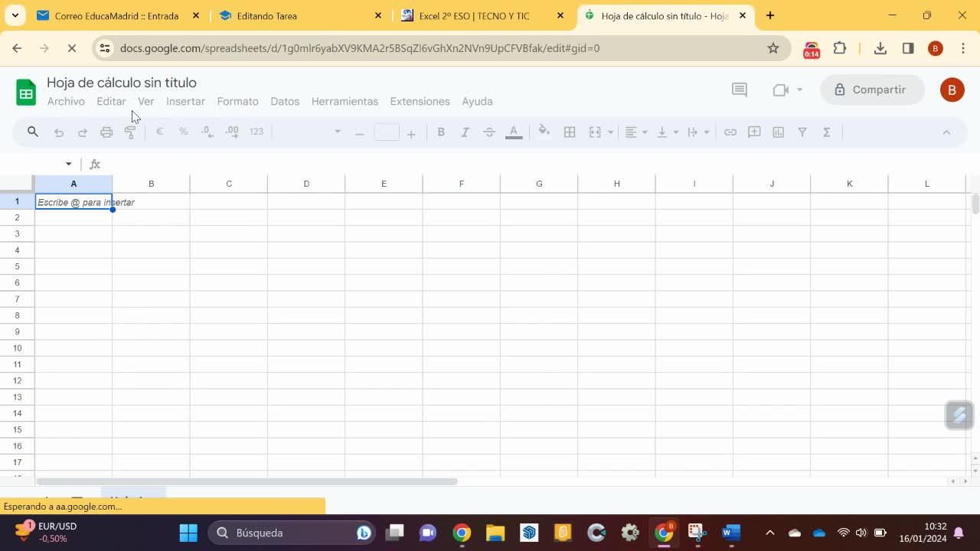
Task: Open the Formato menu
Action: 237,101
